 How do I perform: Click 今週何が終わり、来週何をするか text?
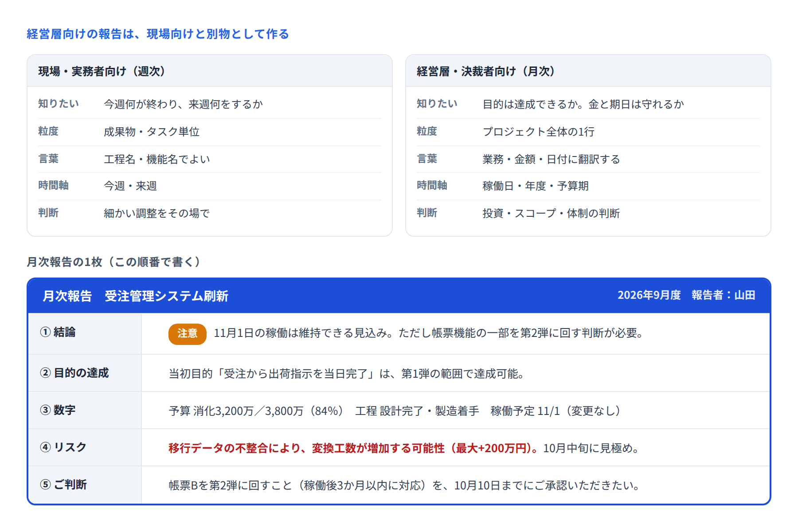point(183,104)
